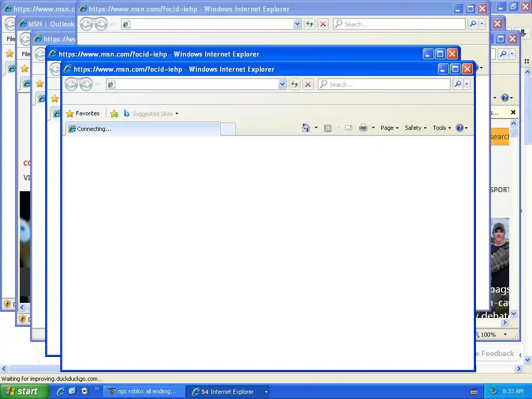The height and width of the screenshot is (399, 532).
Task: Click the status bar text Waiting for improving.duckduckgo.com
Action: [51, 379]
